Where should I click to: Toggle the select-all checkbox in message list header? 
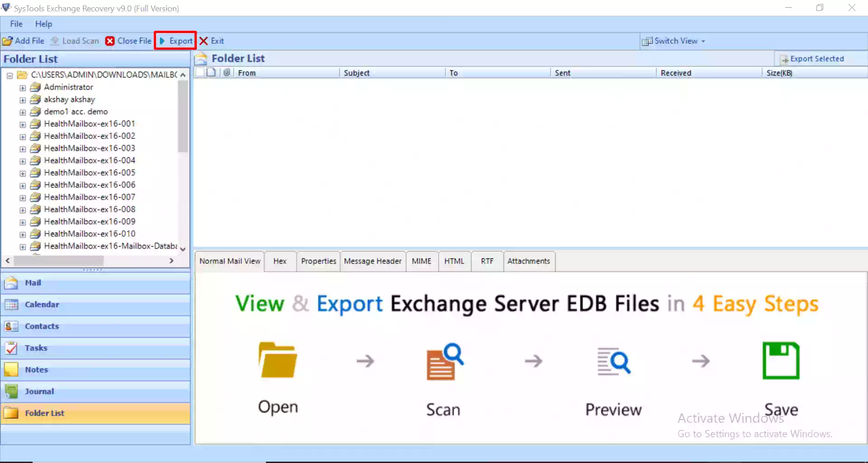point(200,72)
